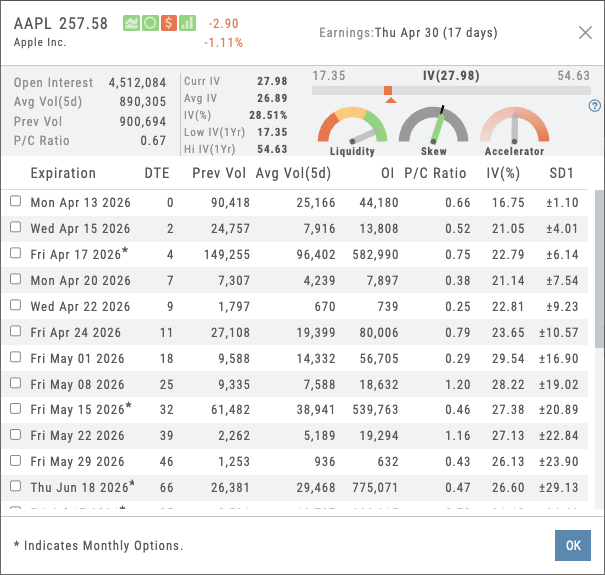Screen dimensions: 605x575
Task: Click the Liquidity gauge
Action: click(352, 128)
